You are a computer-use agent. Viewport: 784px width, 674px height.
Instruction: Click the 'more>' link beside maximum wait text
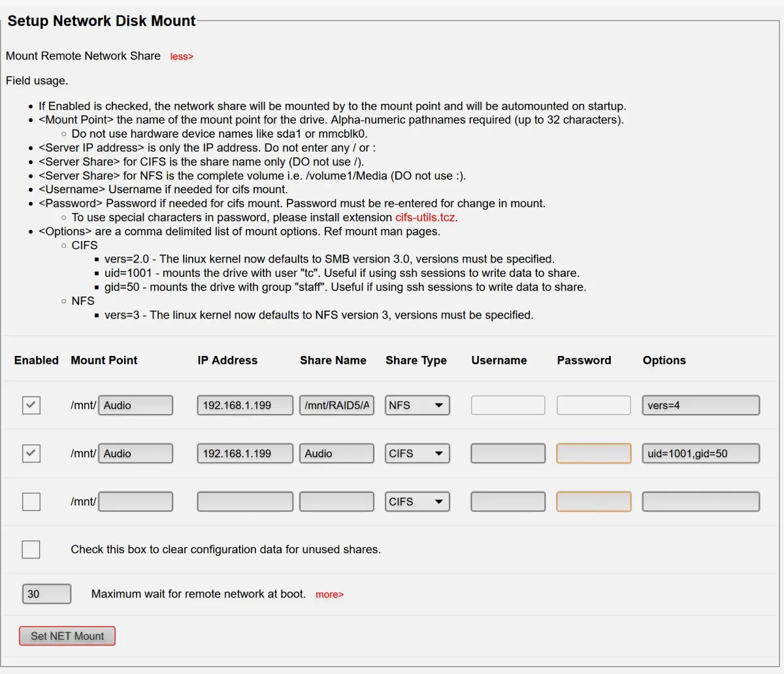point(329,594)
